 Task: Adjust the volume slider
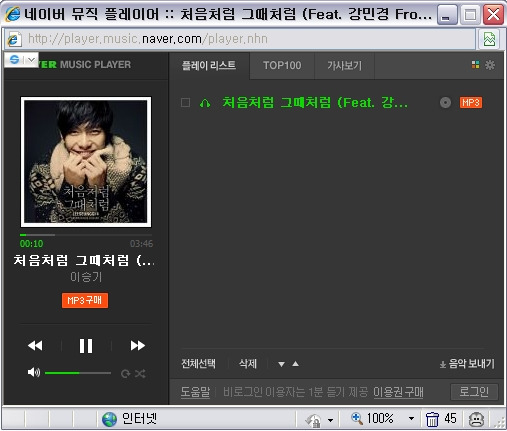pyautogui.click(x=78, y=373)
